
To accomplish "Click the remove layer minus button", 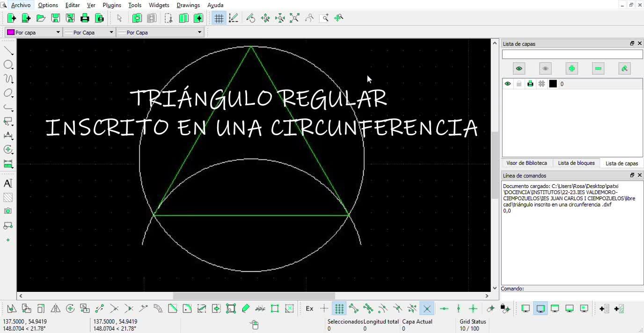I will click(598, 69).
